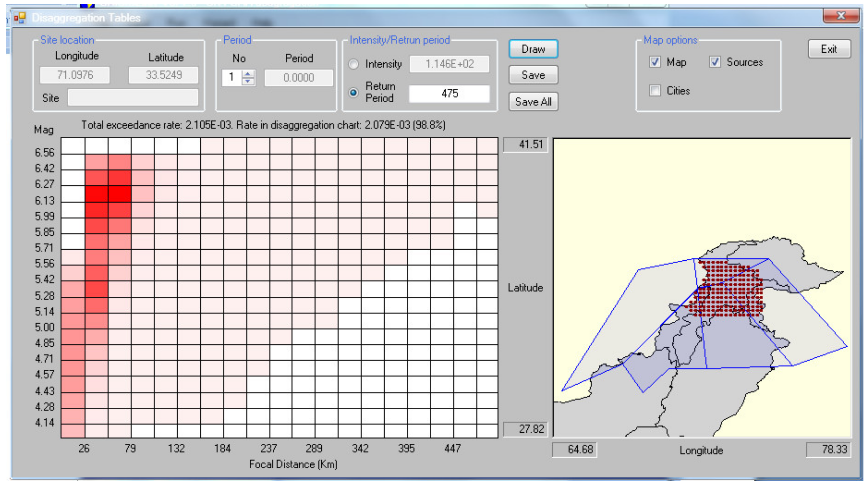Click the Return Period value field 475
This screenshot has height=486, width=868.
pyautogui.click(x=449, y=93)
